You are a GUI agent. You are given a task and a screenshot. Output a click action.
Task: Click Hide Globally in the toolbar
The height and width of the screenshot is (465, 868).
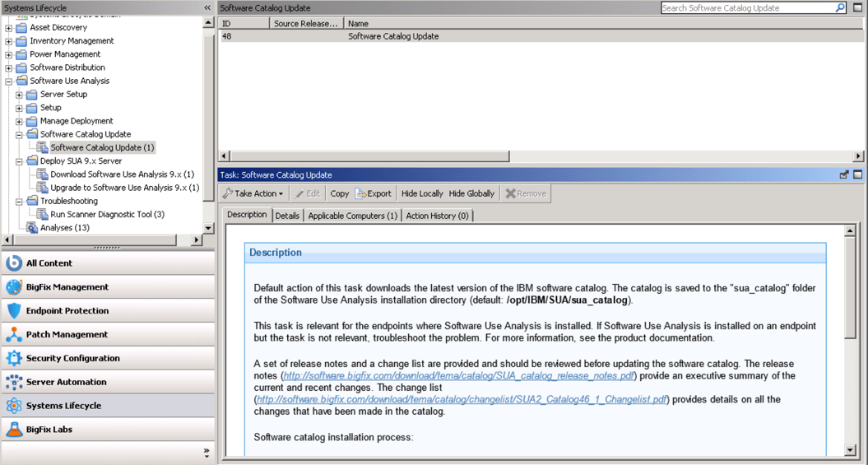(x=471, y=194)
